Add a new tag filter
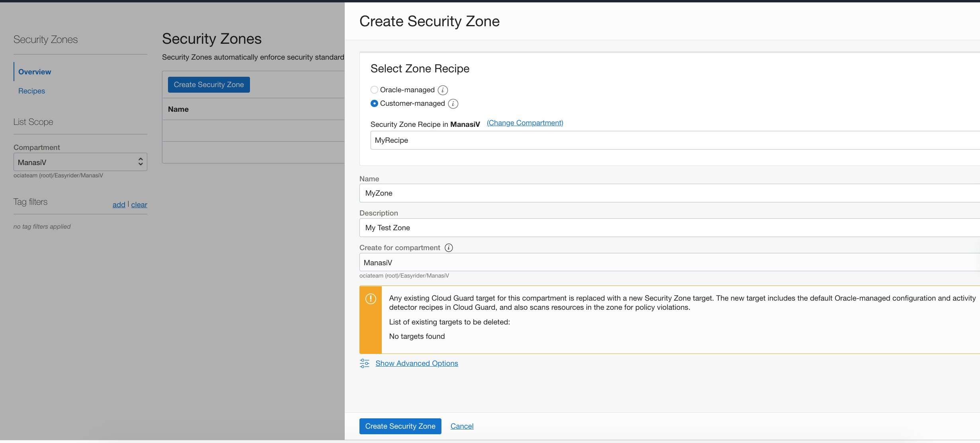 tap(119, 204)
